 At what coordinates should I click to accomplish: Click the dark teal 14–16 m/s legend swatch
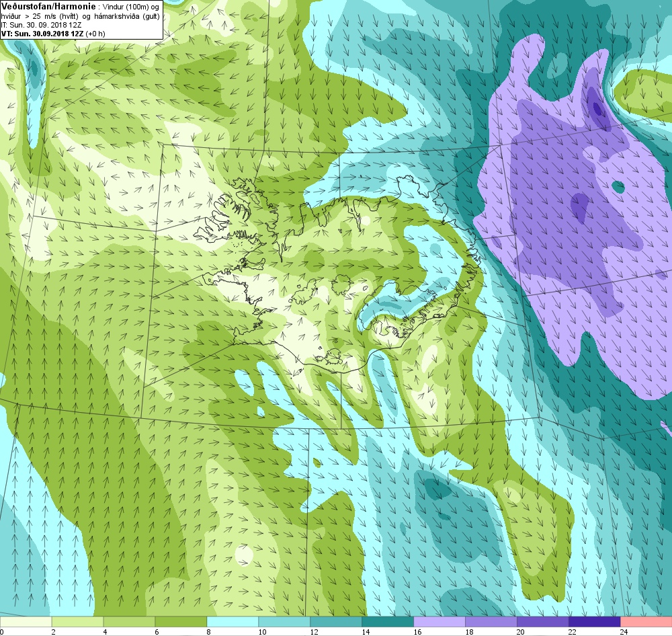pos(388,622)
